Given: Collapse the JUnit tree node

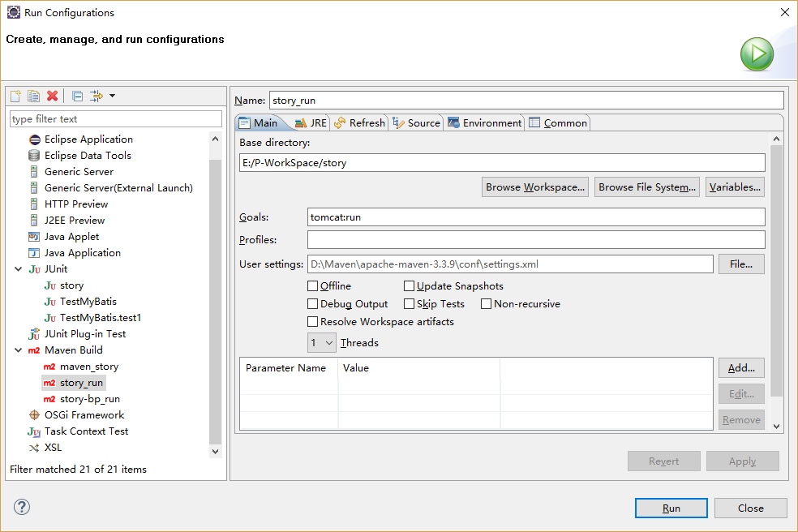Looking at the screenshot, I should tap(19, 268).
